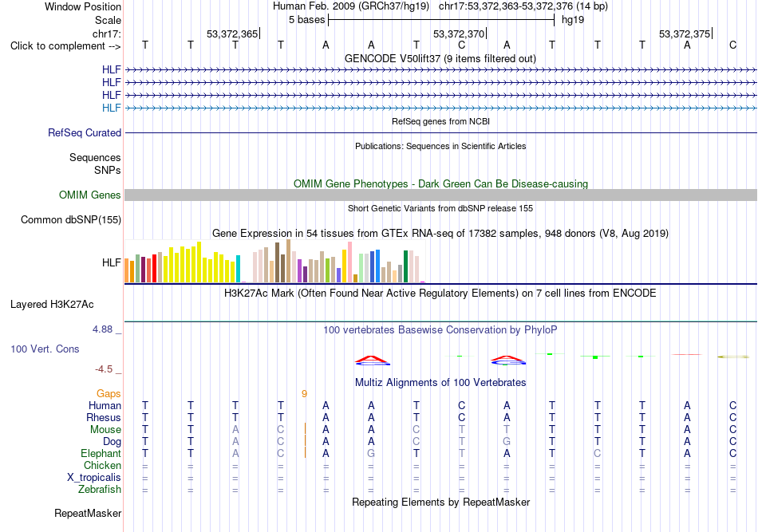Click 'Short Genetic Variants from dbSNP' title
This screenshot has width=758, height=532.
440,208
